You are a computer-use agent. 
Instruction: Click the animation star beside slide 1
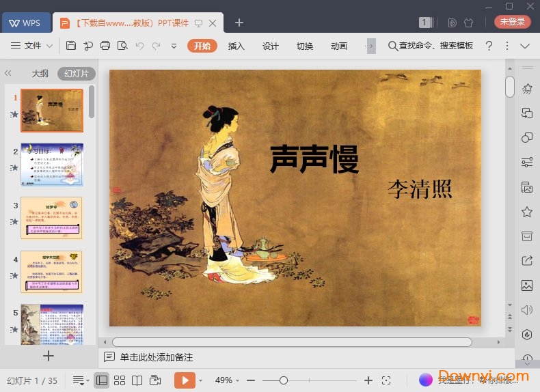pos(14,114)
